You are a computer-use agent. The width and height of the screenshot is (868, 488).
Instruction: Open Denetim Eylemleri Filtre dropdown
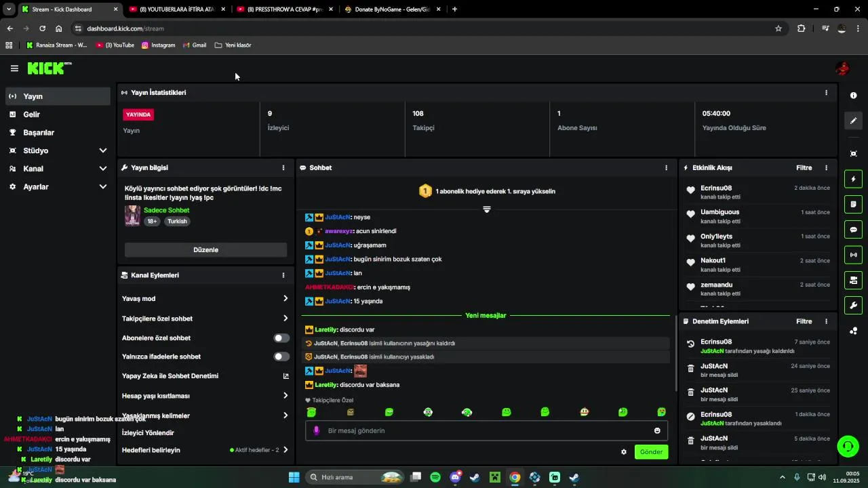[x=804, y=321]
